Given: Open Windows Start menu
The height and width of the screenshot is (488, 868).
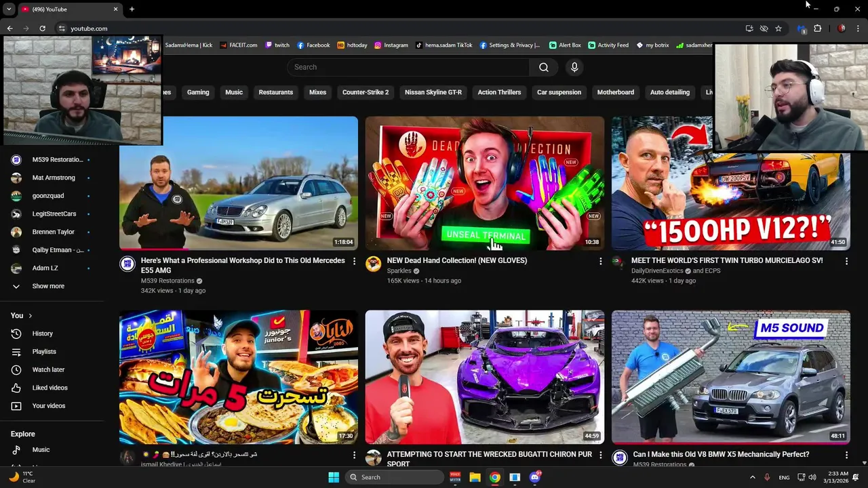Looking at the screenshot, I should 334,477.
